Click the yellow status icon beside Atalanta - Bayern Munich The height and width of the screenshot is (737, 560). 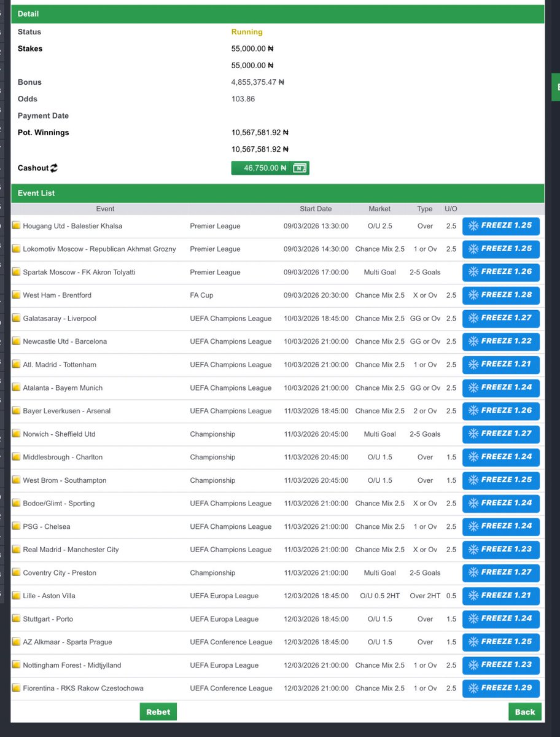point(16,388)
